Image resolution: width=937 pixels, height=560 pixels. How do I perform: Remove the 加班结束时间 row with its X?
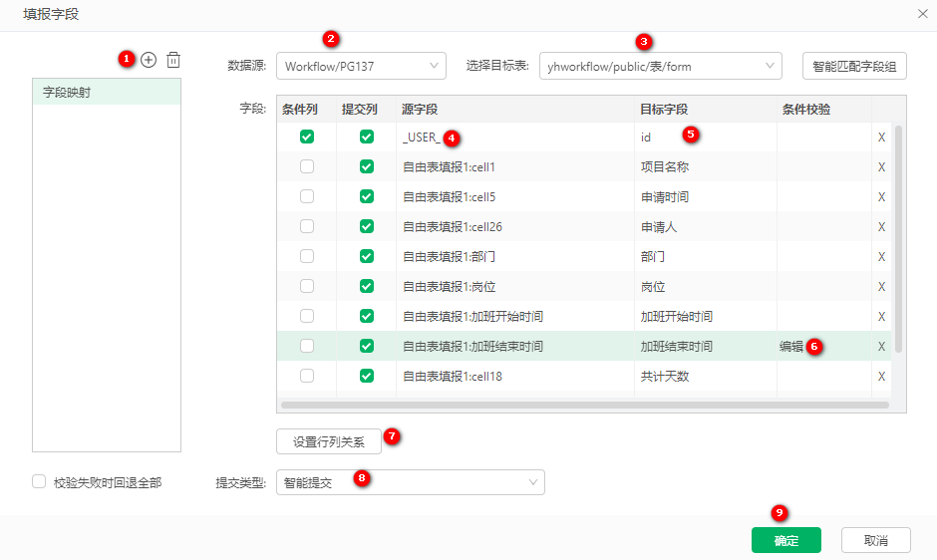tap(881, 347)
